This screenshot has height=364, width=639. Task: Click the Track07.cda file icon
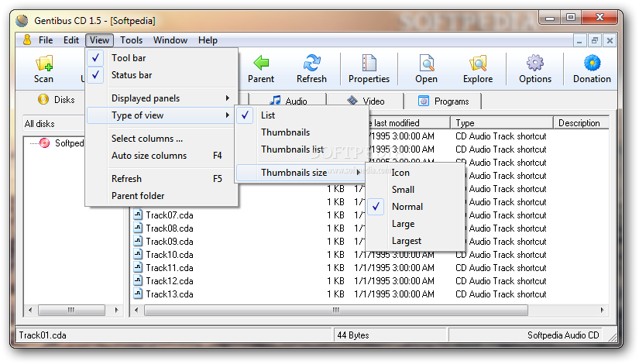click(x=138, y=215)
